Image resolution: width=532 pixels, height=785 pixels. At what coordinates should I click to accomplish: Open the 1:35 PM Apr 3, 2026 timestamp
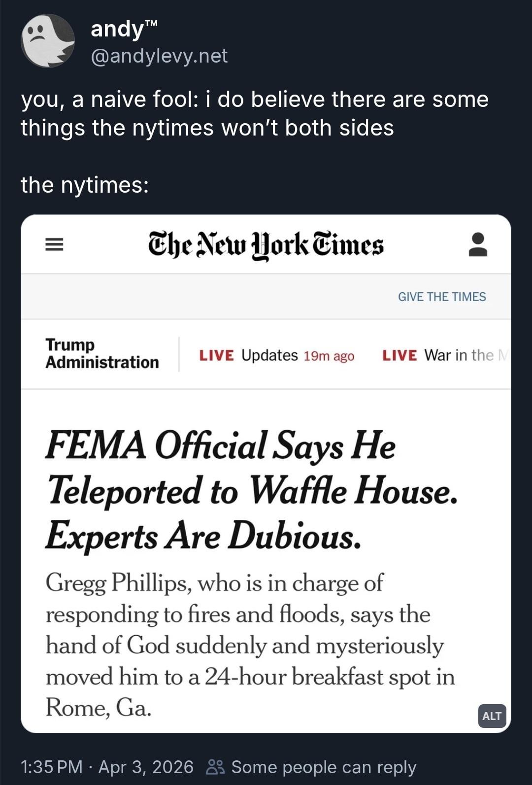click(107, 767)
